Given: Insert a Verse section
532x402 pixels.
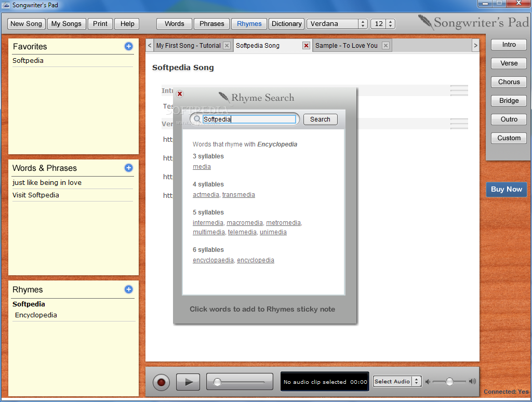Looking at the screenshot, I should pyautogui.click(x=509, y=63).
